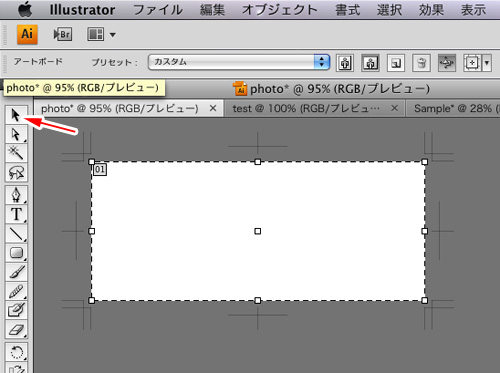Viewport: 500px width, 373px height.
Task: Click the artboard's center point marker
Action: (x=258, y=231)
